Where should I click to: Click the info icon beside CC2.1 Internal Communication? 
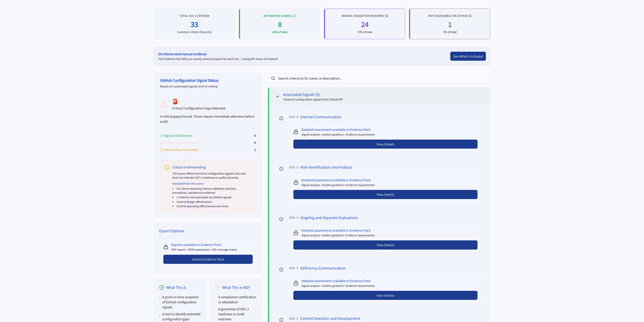click(x=281, y=119)
